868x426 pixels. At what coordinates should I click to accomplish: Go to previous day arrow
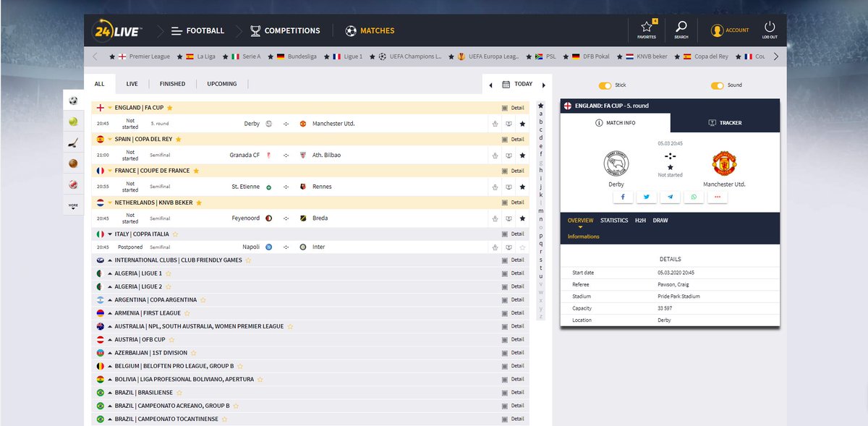(490, 85)
